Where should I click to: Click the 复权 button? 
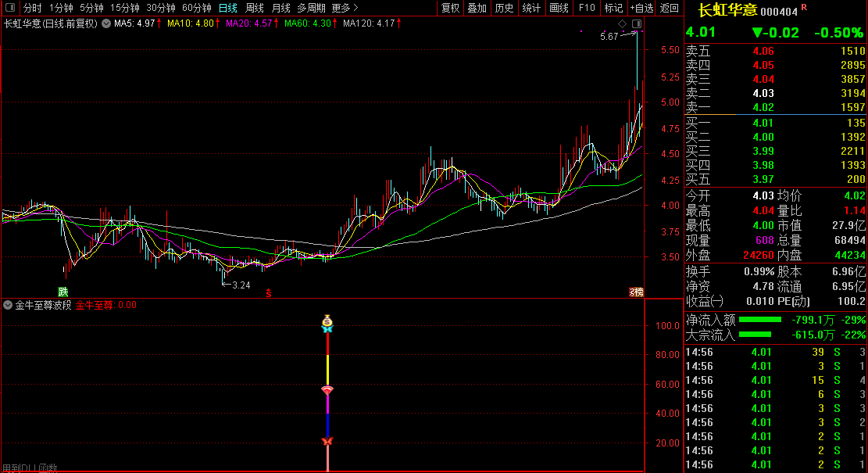(x=451, y=8)
